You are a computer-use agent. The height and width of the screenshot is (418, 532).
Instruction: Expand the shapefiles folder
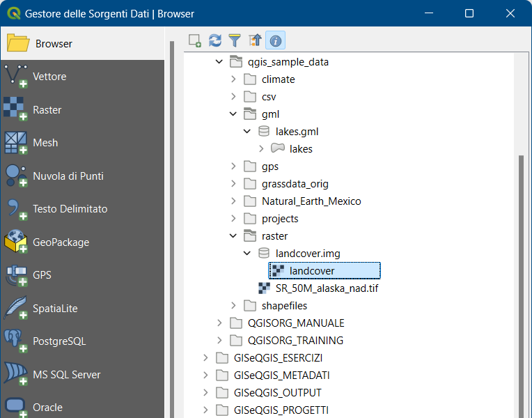(233, 305)
